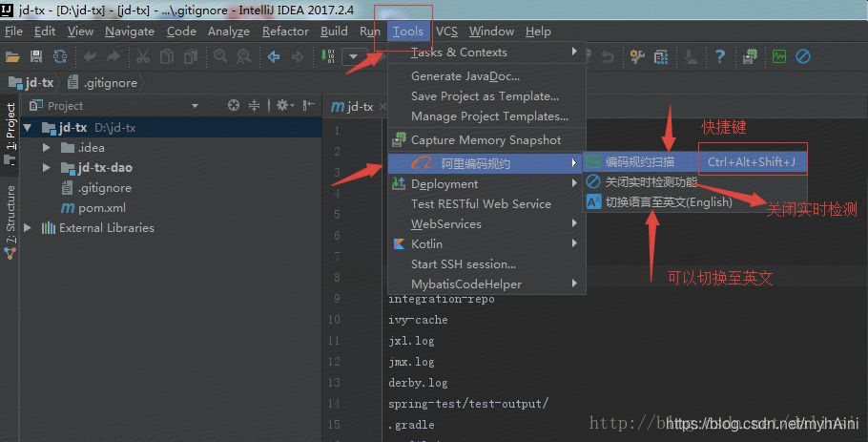This screenshot has height=442, width=868.
Task: Expand the jd-tx-dao module
Action: [47, 168]
